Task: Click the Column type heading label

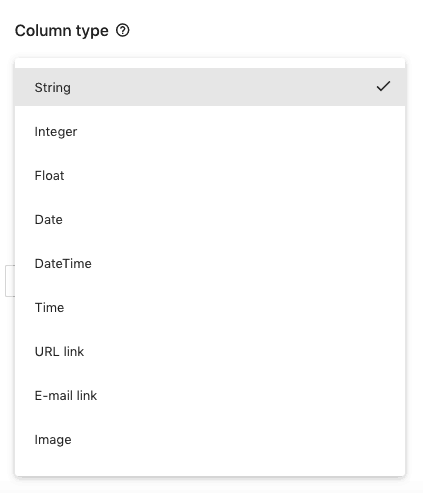Action: 62,31
